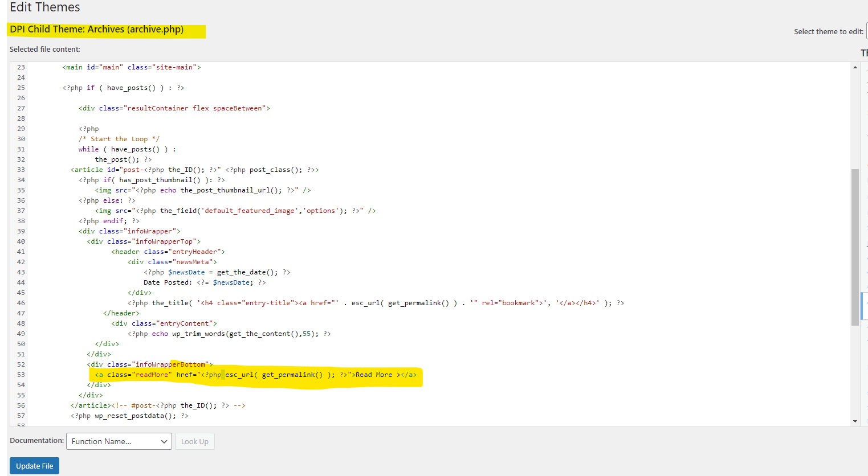
Task: Place cursor on the_post_thumbnail_url image line
Action: click(x=203, y=190)
